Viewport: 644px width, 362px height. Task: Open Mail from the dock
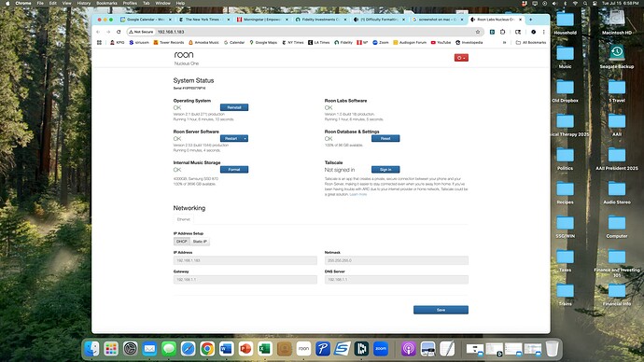click(x=149, y=349)
